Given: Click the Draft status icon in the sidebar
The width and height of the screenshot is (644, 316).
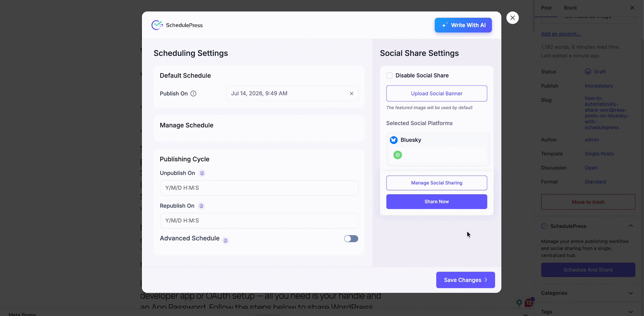Looking at the screenshot, I should click(x=588, y=72).
